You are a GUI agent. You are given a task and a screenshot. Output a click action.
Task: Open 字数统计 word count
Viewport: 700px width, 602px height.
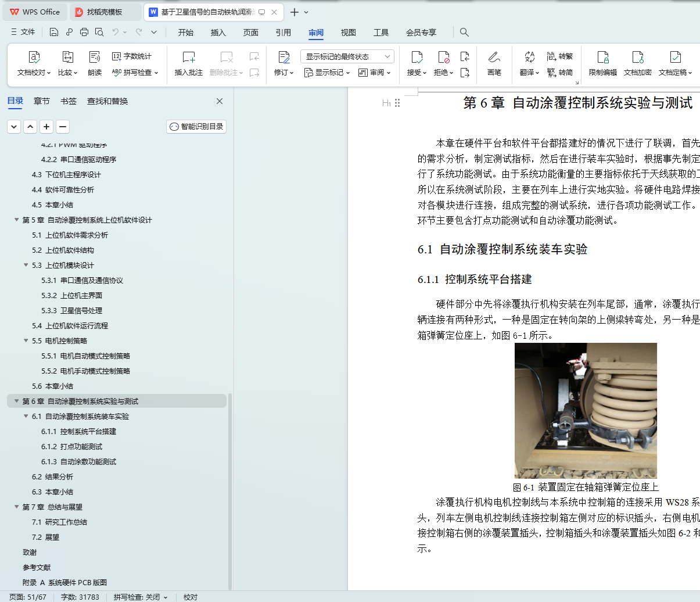pyautogui.click(x=132, y=56)
